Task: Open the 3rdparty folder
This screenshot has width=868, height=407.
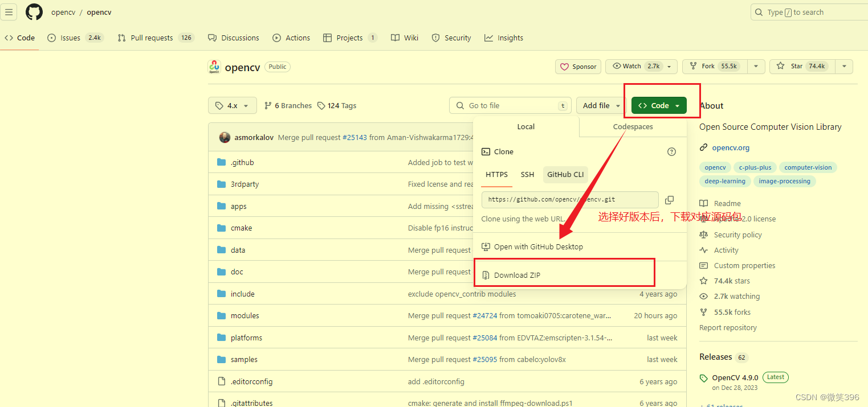Action: coord(244,184)
